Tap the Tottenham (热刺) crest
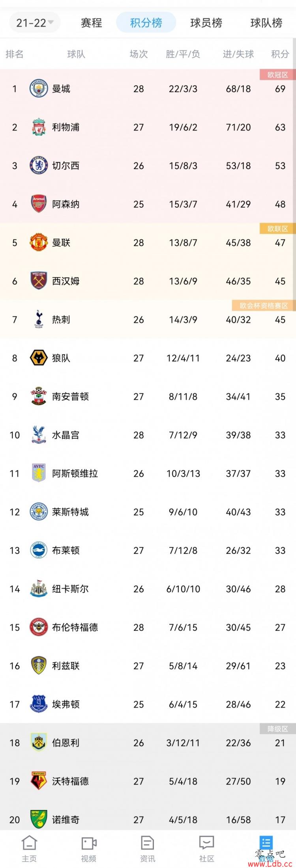 (39, 319)
